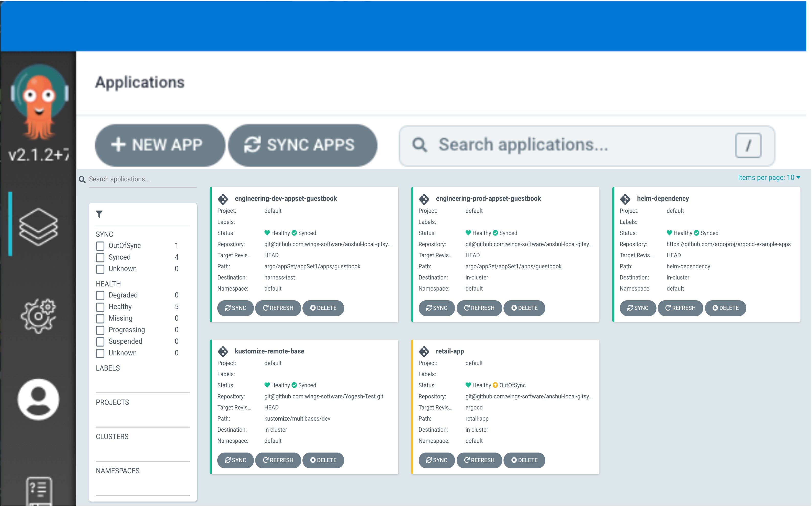Delete the retail-app application

[524, 460]
